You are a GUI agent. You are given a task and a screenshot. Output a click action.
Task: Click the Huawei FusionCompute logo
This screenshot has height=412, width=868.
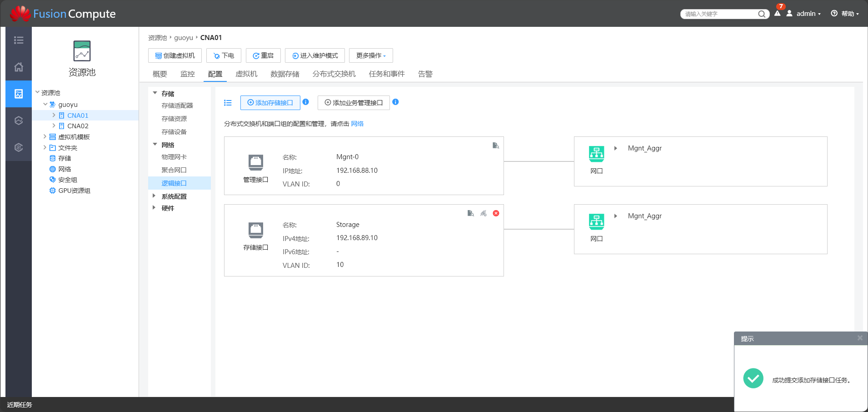pyautogui.click(x=63, y=14)
